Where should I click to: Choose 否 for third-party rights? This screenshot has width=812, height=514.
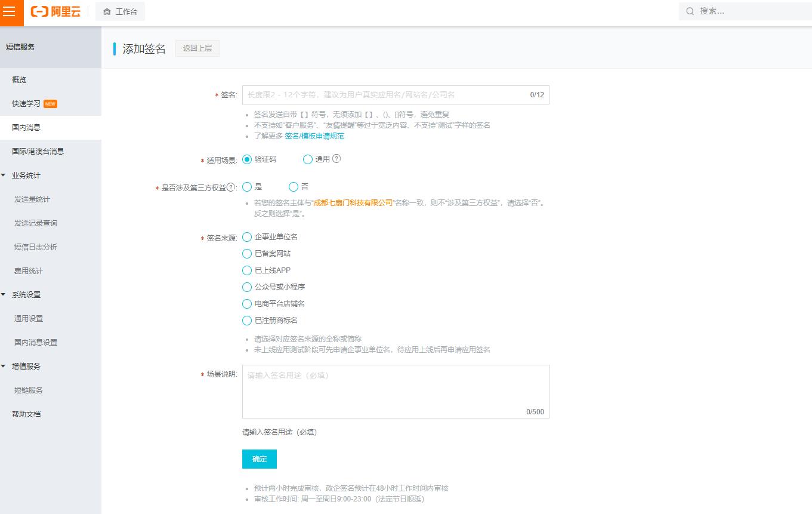(294, 187)
